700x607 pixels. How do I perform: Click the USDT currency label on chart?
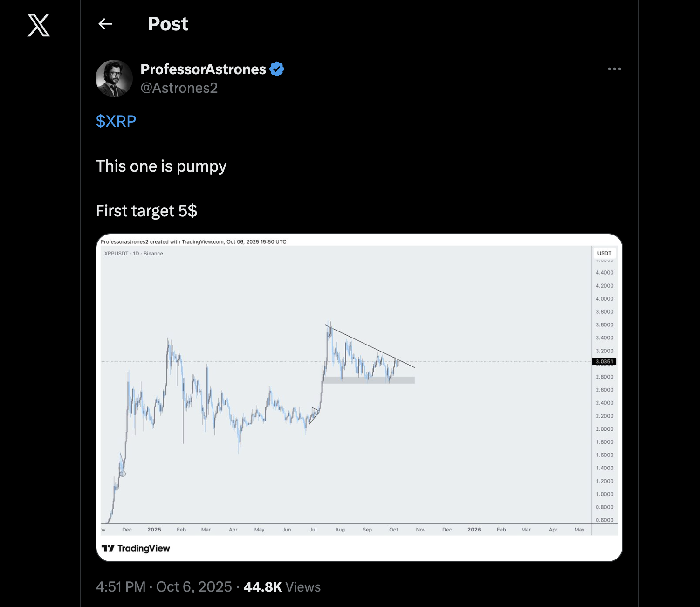click(x=604, y=253)
